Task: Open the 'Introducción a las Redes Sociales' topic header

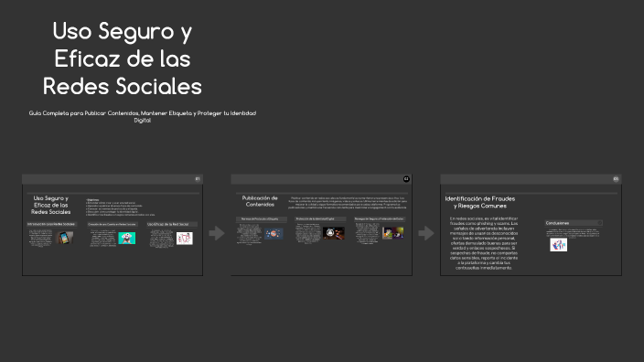Action: pyautogui.click(x=51, y=224)
